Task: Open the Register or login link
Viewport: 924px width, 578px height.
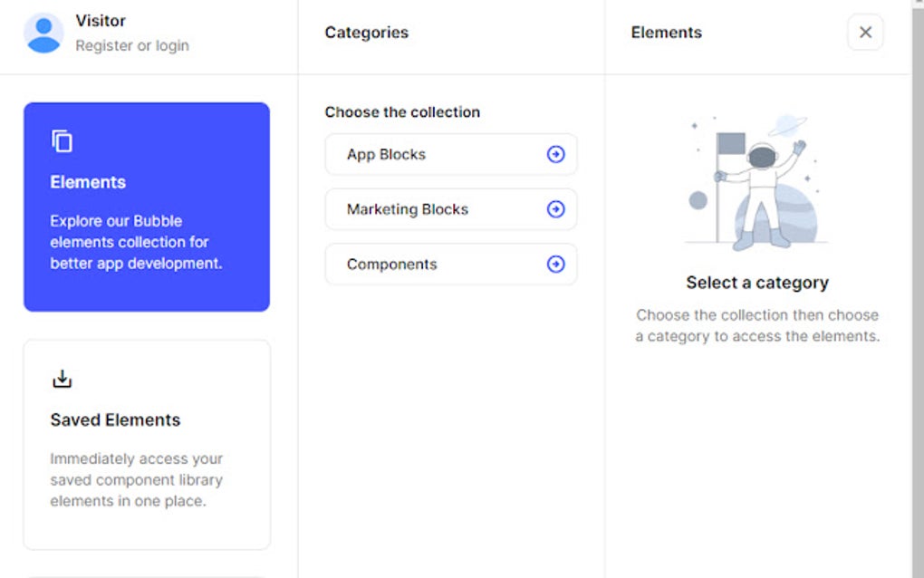Action: tap(132, 45)
